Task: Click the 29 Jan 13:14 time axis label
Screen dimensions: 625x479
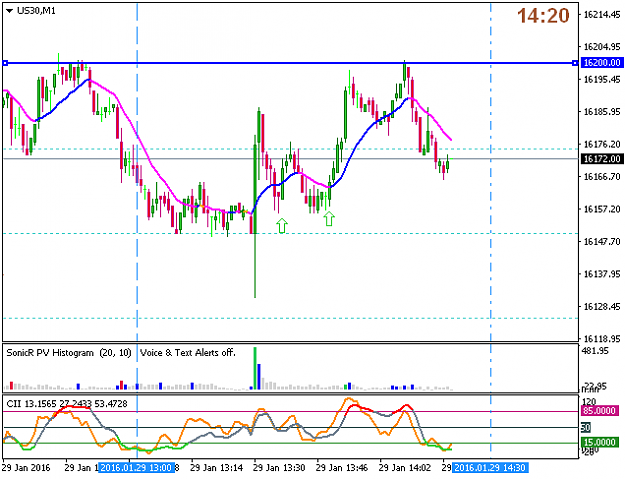Action: click(x=216, y=467)
